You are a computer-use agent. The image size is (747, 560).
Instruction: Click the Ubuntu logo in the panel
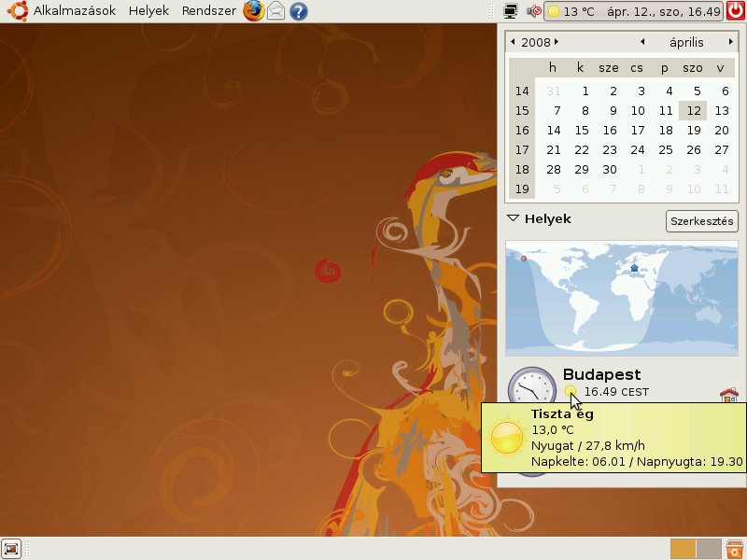click(x=18, y=11)
